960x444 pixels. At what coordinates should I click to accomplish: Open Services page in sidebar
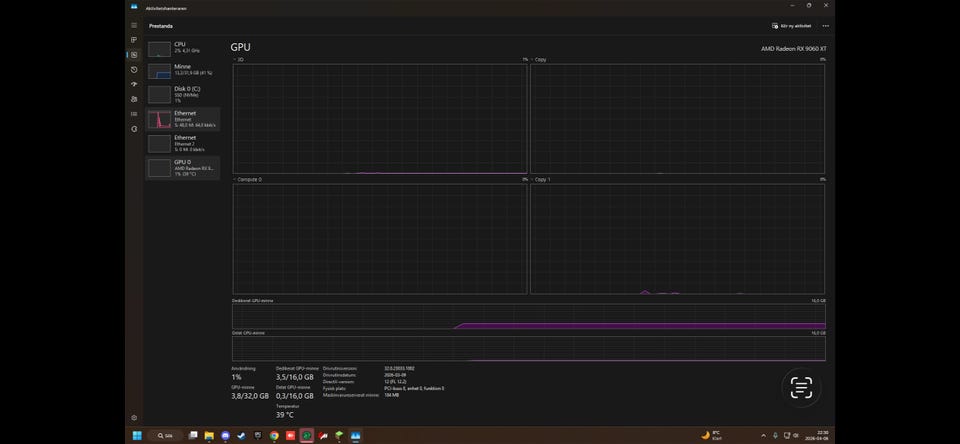click(x=134, y=129)
